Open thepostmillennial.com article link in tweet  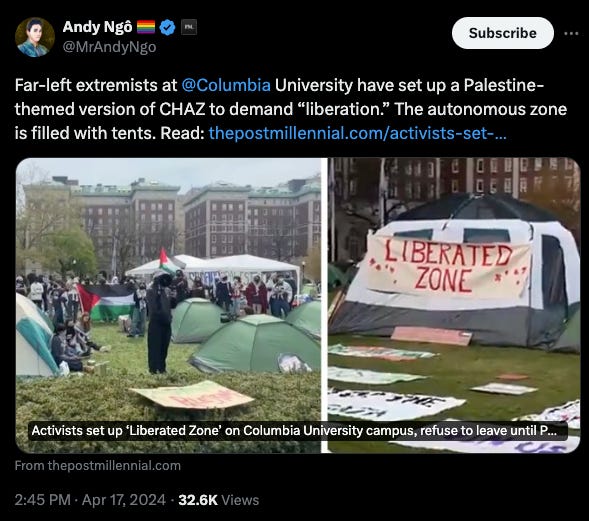click(358, 133)
